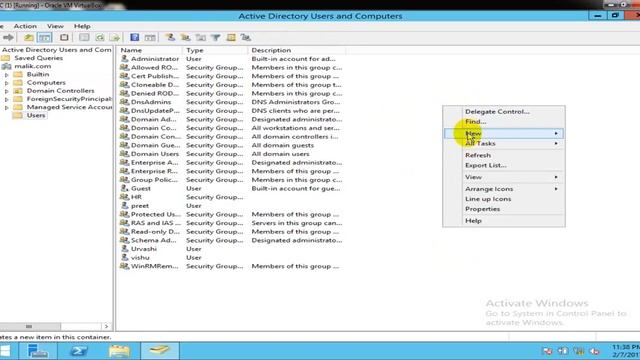
Task: Launch PowerShell from the taskbar
Action: point(78,351)
